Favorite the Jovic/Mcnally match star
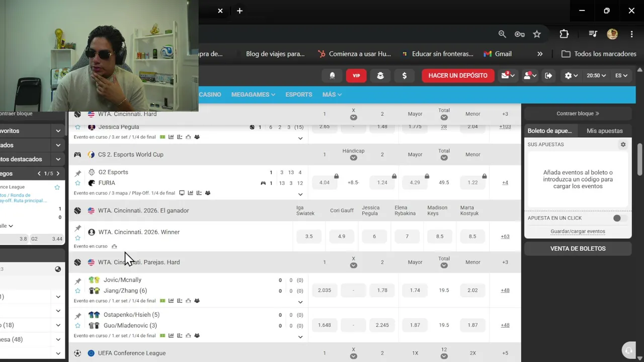644x362 pixels. (77, 291)
